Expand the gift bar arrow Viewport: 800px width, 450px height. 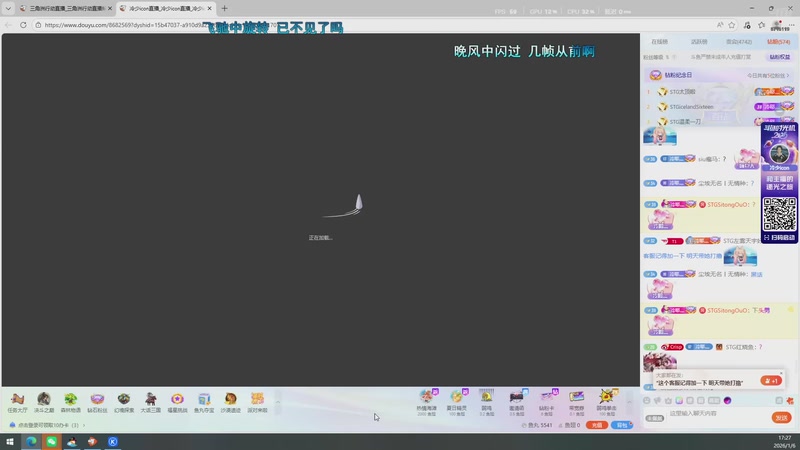point(629,402)
